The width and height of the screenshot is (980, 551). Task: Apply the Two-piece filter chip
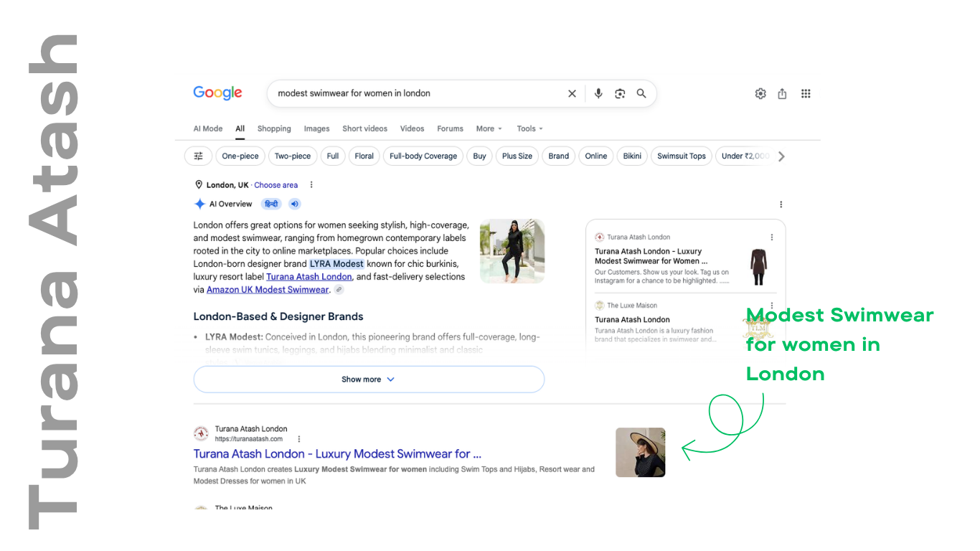click(x=293, y=156)
